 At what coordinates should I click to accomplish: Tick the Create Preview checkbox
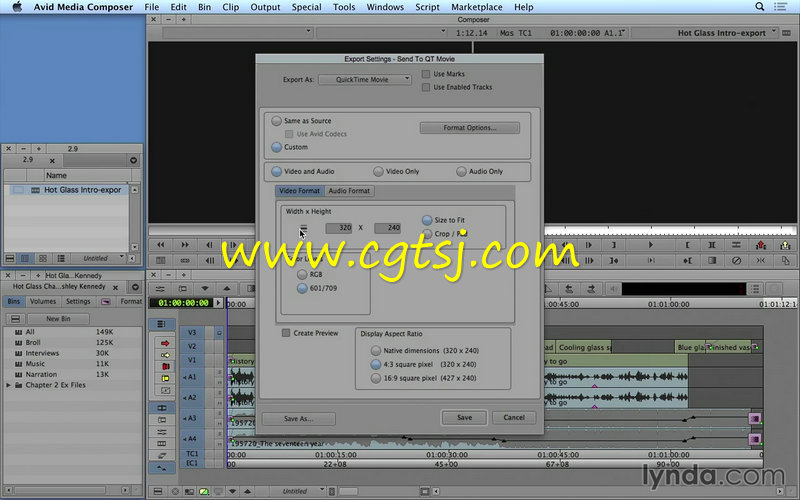pos(286,333)
